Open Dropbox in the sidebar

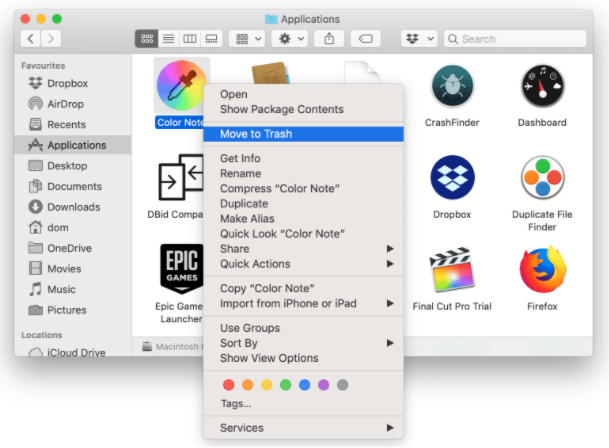pos(73,83)
